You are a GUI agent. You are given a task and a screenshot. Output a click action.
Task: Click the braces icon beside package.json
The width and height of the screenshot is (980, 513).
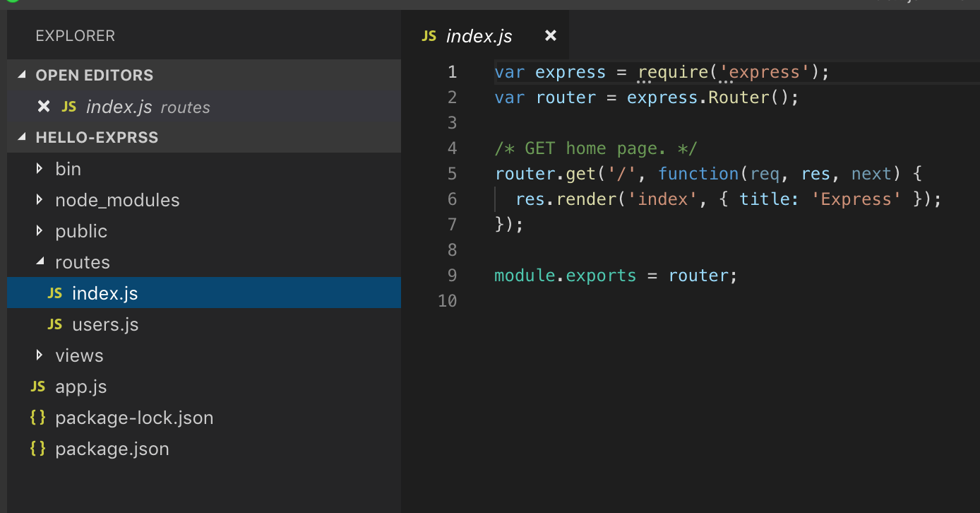pyautogui.click(x=38, y=449)
